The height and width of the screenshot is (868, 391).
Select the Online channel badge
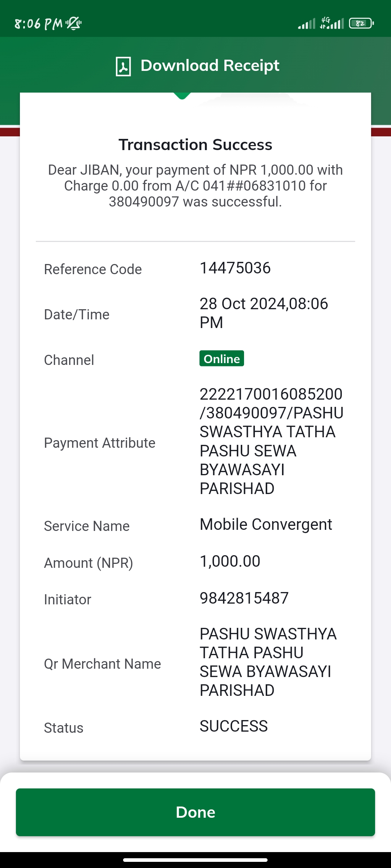pos(222,358)
